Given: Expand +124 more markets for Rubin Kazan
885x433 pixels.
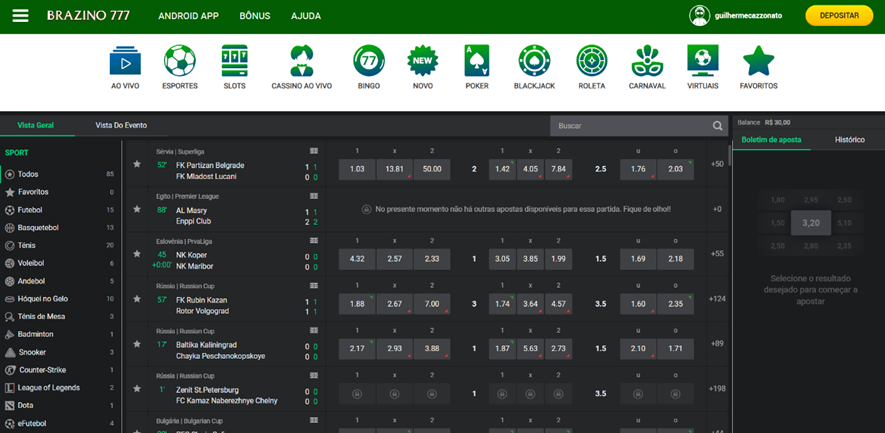Looking at the screenshot, I should coord(717,299).
